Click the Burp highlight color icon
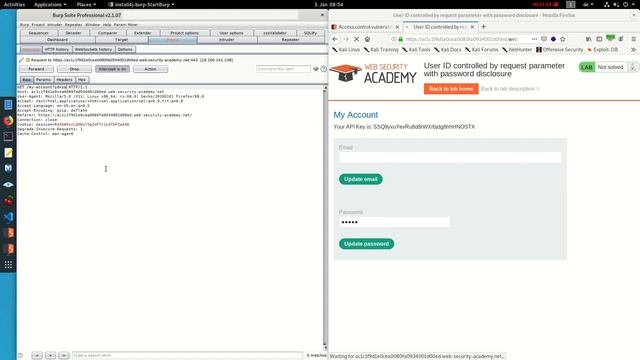The width and height of the screenshot is (640, 360). (316, 69)
